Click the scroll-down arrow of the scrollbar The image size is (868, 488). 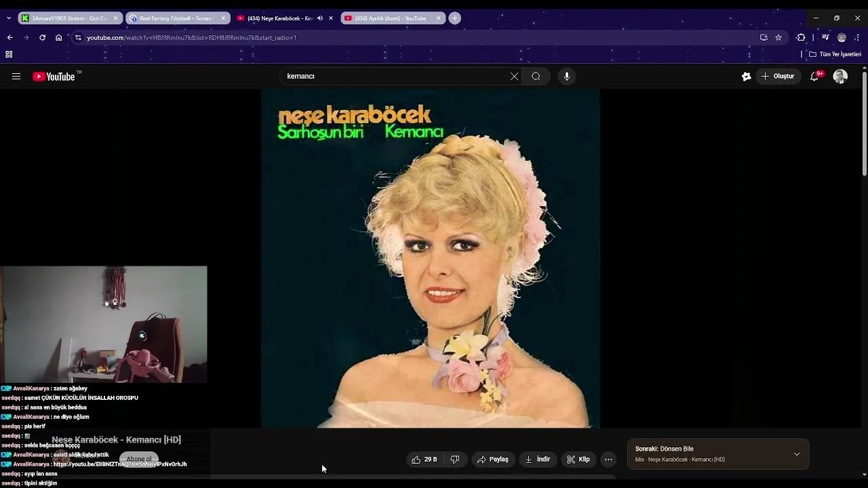pyautogui.click(x=864, y=474)
